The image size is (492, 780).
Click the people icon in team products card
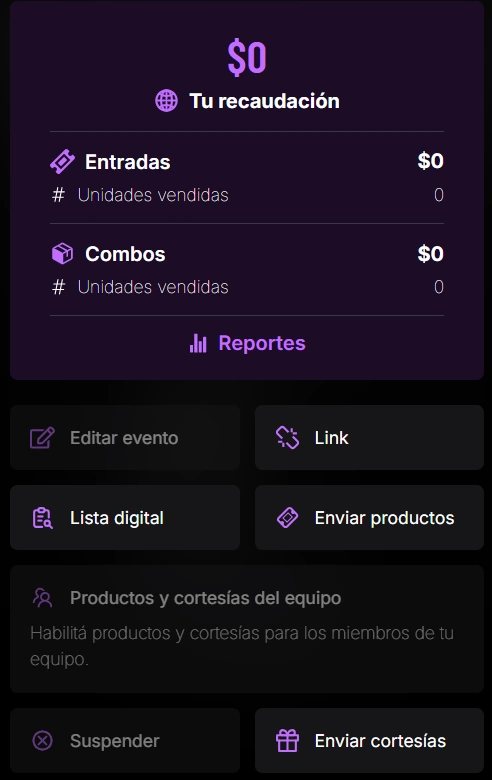(42, 597)
